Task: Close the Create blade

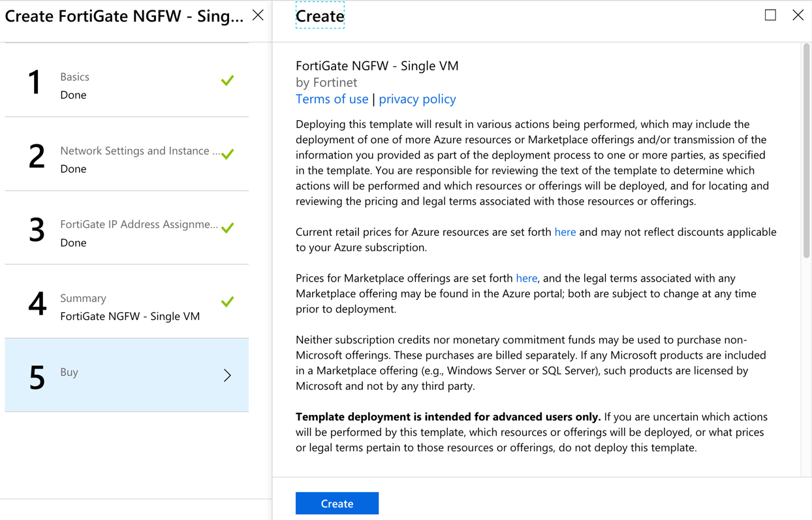Action: 798,14
